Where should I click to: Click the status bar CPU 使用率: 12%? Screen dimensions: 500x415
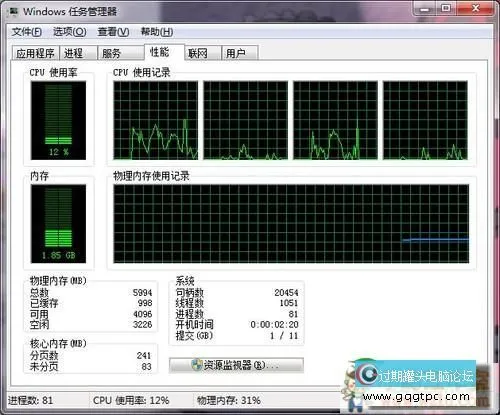(x=131, y=400)
